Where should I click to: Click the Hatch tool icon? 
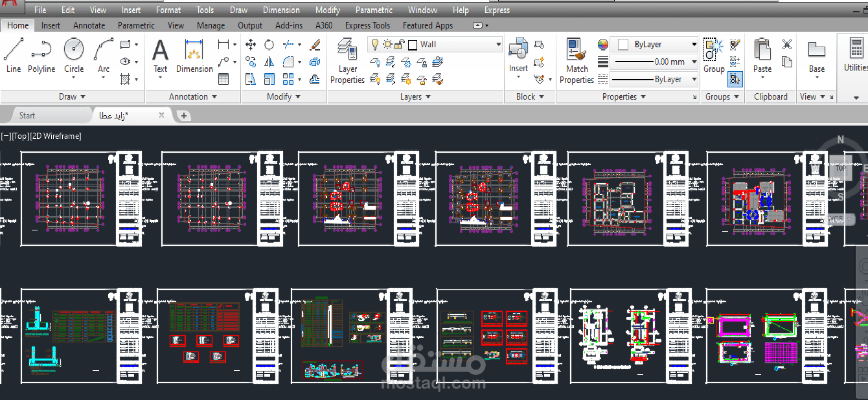126,79
